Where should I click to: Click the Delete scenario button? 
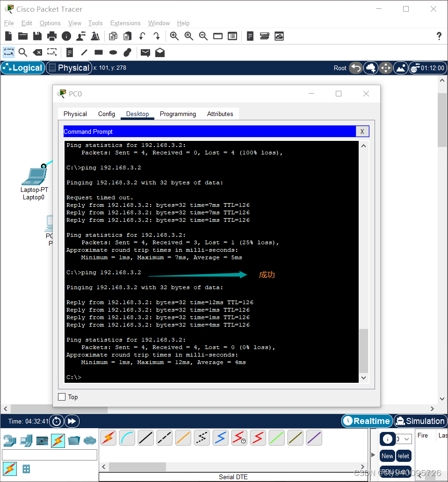click(x=404, y=456)
